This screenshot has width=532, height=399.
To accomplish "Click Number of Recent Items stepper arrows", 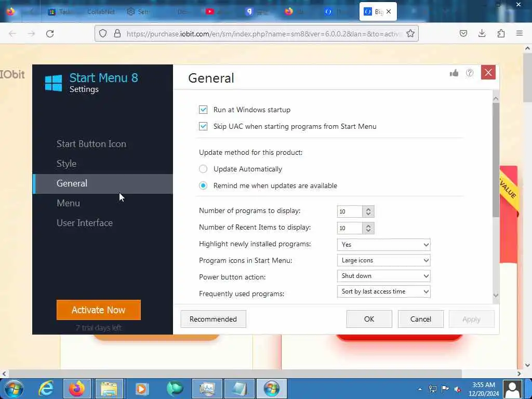I will point(368,228).
